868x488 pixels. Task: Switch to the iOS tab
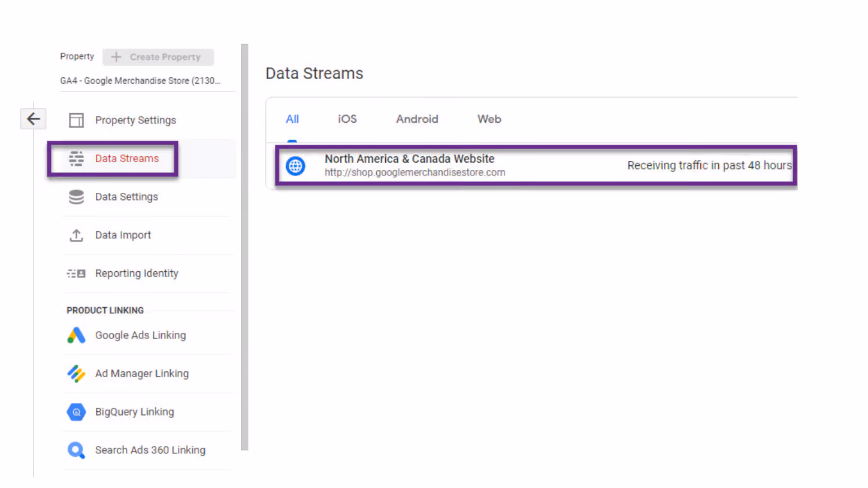(x=347, y=119)
